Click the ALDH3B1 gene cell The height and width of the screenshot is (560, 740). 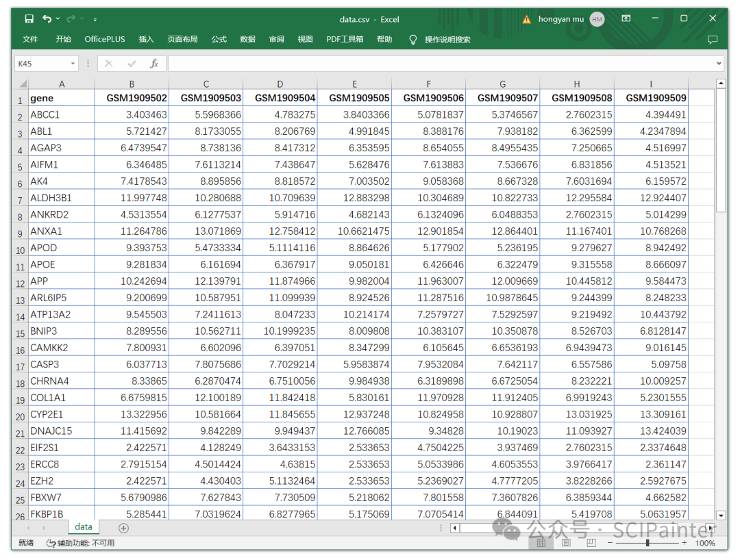(x=62, y=198)
